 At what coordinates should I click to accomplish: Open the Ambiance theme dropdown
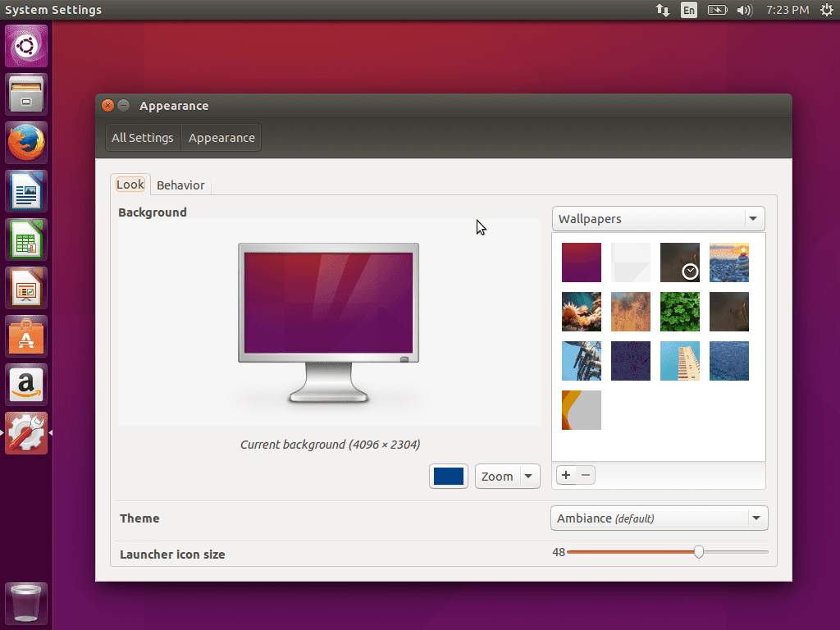pyautogui.click(x=659, y=518)
